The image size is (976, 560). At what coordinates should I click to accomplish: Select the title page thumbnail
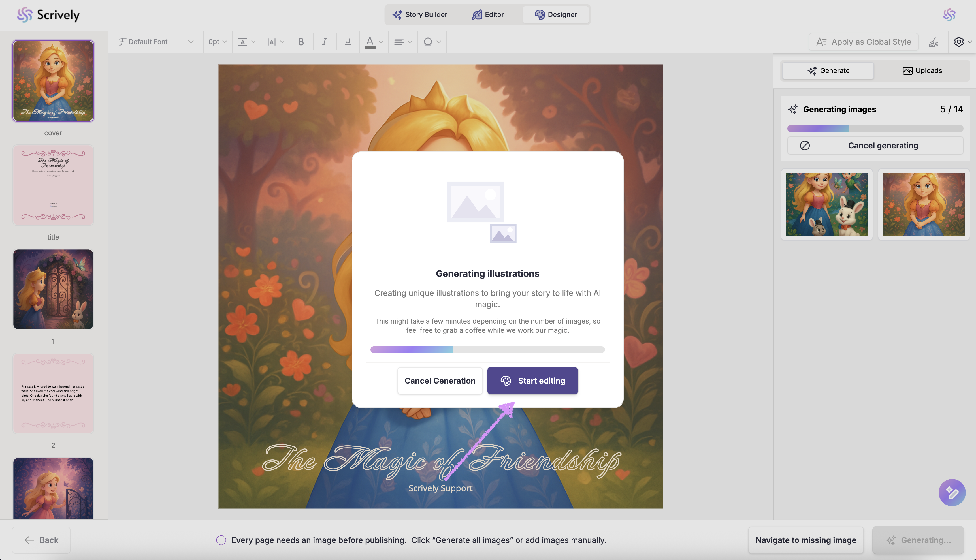[53, 185]
